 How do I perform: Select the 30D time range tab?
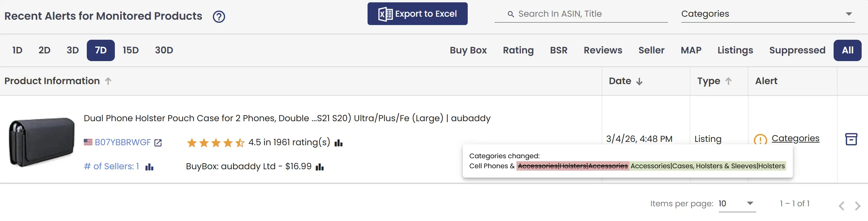164,50
